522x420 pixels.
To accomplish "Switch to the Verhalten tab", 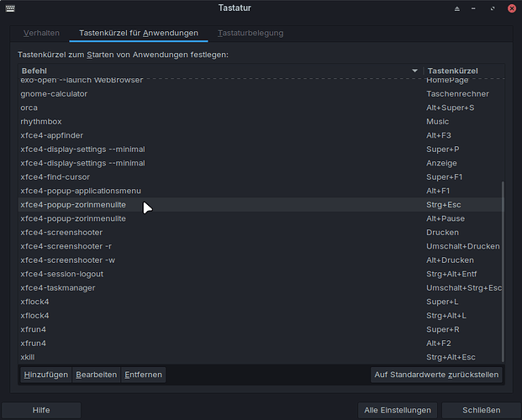I will pos(41,33).
